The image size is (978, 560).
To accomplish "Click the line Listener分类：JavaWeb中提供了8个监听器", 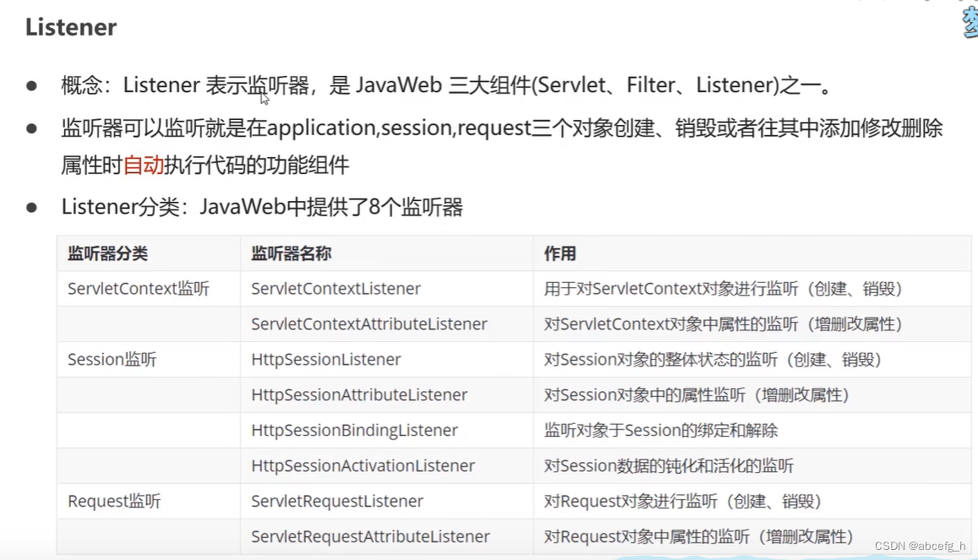I will [262, 207].
